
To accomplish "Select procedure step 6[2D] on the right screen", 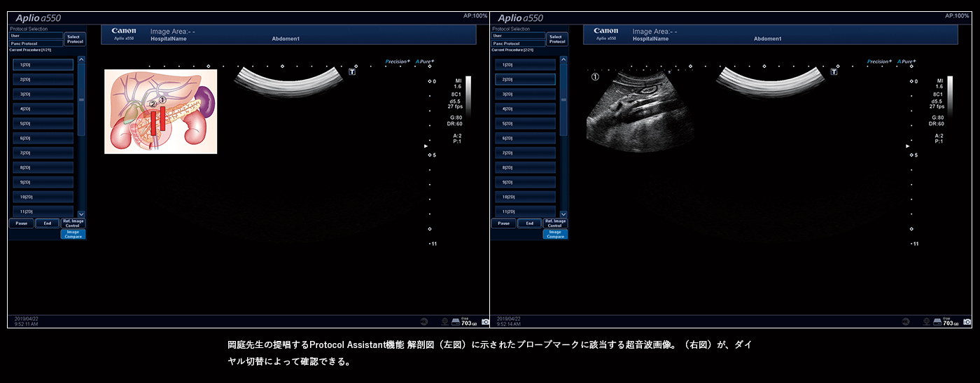I will [x=525, y=138].
